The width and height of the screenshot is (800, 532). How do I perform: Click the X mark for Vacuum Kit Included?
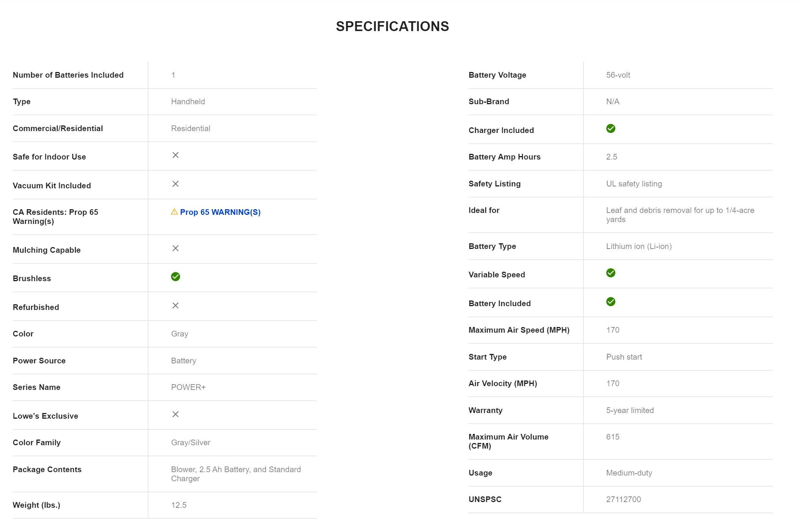(176, 184)
